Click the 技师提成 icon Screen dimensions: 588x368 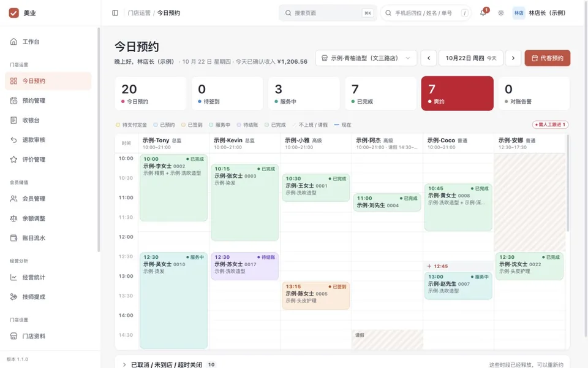pos(13,297)
